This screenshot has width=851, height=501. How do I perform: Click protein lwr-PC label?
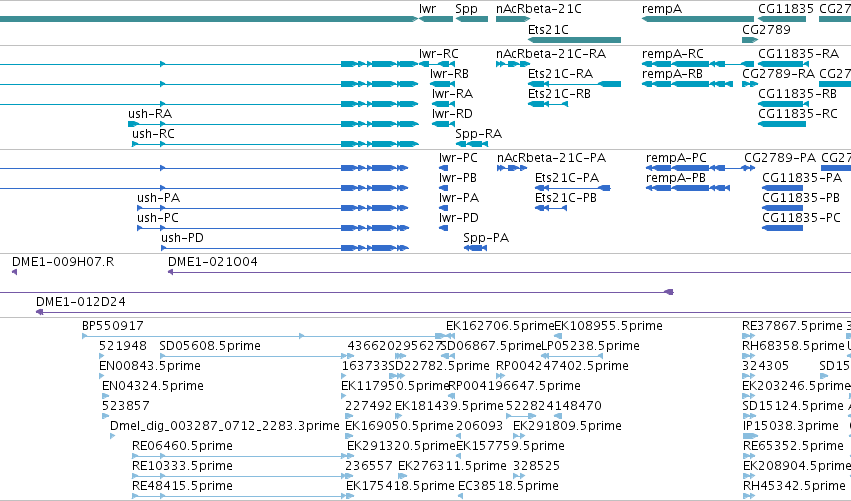458,158
